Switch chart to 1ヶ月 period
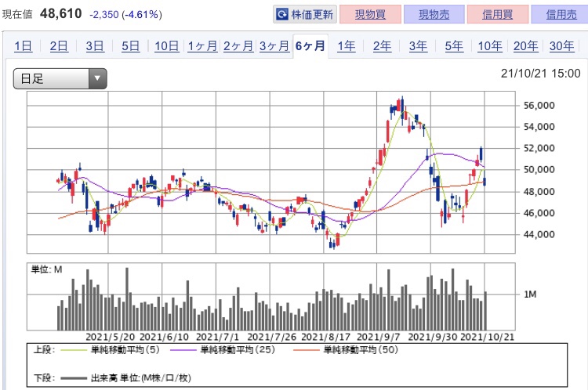Screen dimensions: 588x390 [202, 46]
